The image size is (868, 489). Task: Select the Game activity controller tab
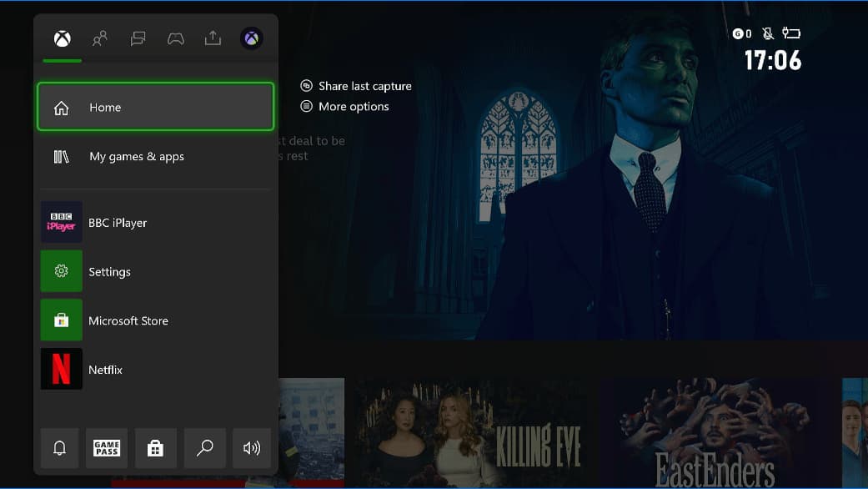[175, 38]
